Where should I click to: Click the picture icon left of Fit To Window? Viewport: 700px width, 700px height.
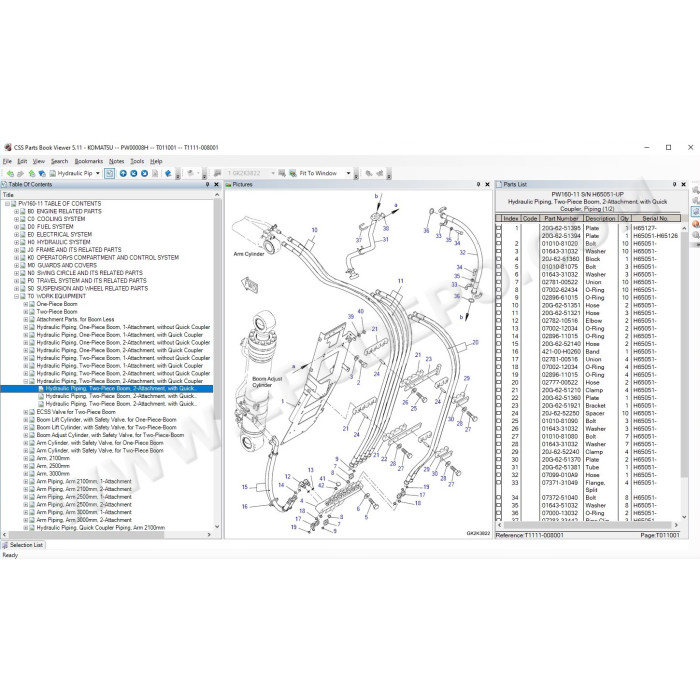coord(292,173)
